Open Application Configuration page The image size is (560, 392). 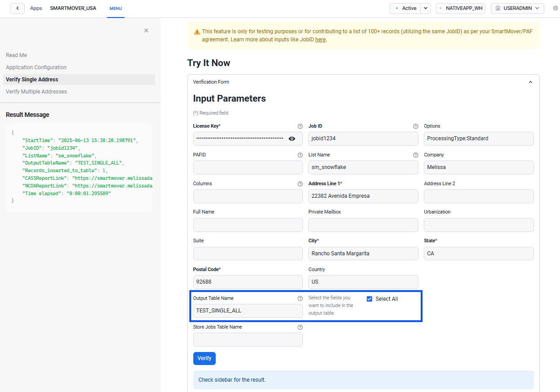pyautogui.click(x=36, y=67)
